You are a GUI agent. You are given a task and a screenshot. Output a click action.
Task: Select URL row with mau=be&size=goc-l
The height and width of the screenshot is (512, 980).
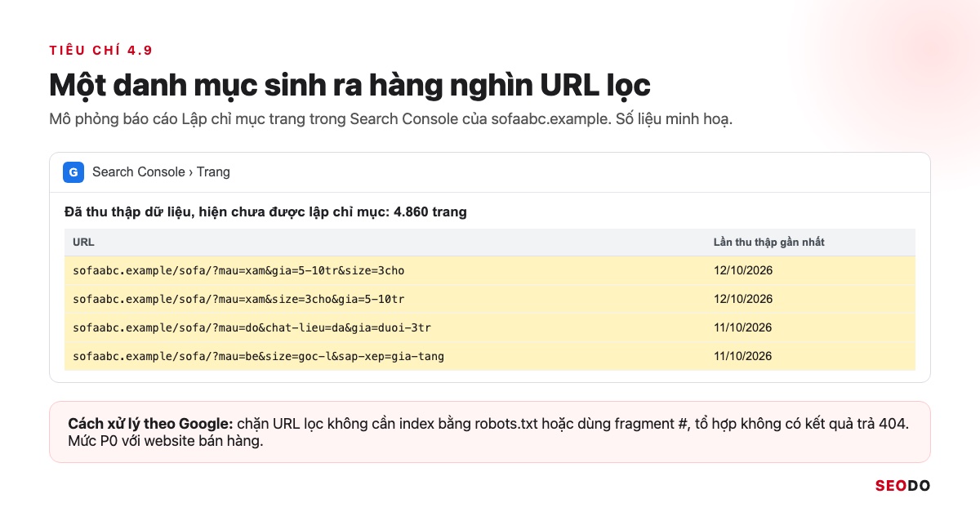(490, 356)
